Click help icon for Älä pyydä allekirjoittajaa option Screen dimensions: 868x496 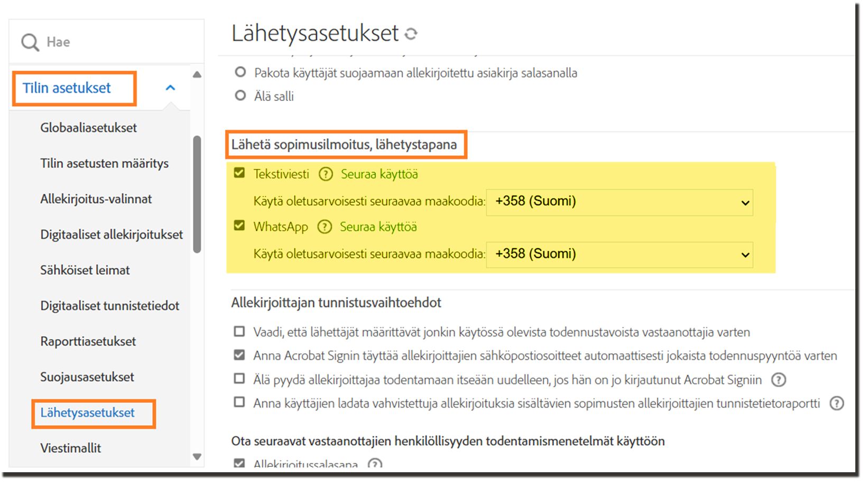[779, 380]
